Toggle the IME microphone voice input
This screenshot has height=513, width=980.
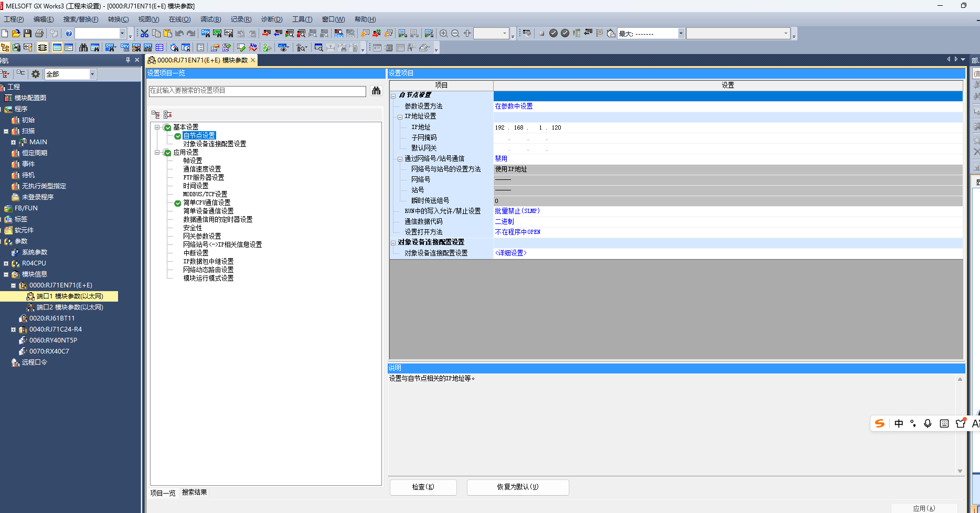(x=928, y=423)
